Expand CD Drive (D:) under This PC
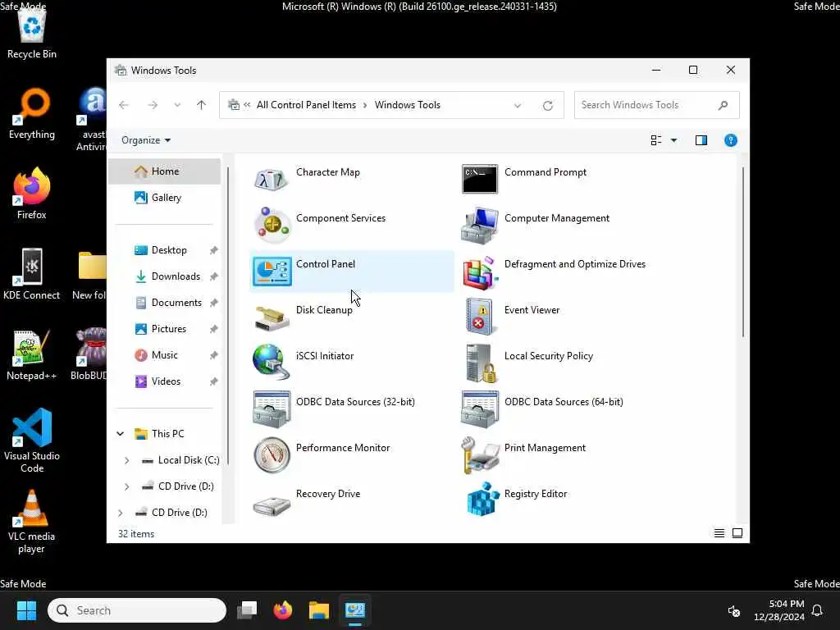 [x=127, y=486]
